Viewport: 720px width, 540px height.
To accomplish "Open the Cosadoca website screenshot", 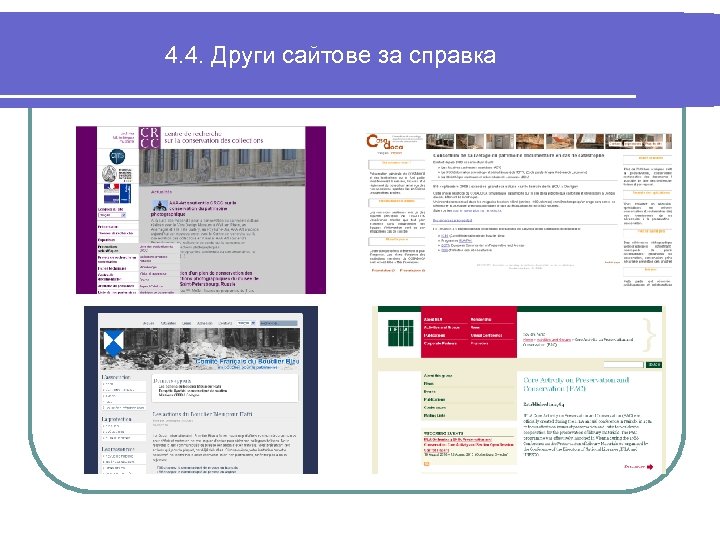I will point(519,210).
